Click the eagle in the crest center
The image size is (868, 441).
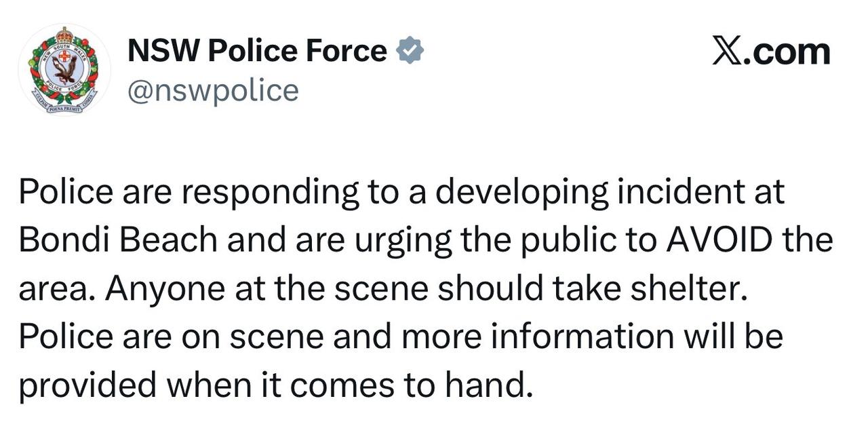[x=64, y=69]
